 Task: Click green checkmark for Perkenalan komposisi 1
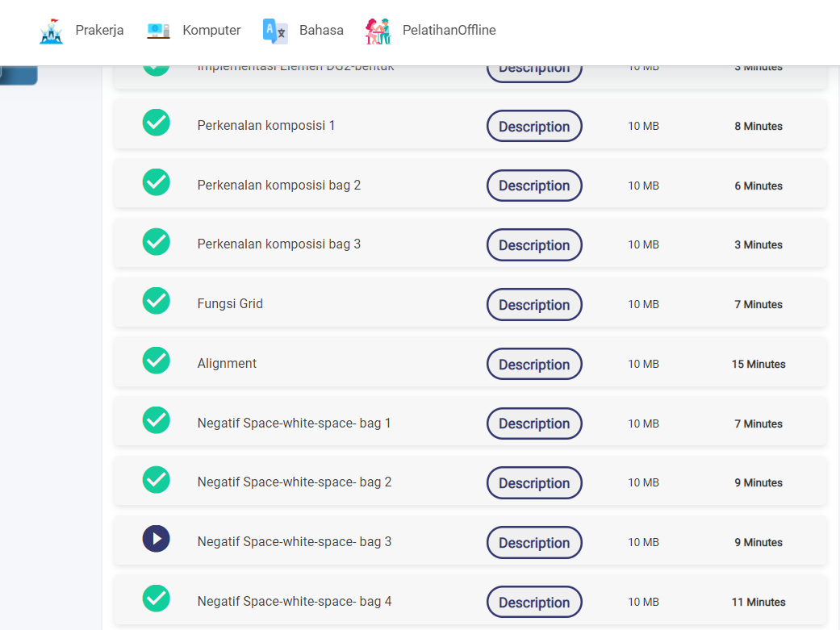pyautogui.click(x=157, y=123)
